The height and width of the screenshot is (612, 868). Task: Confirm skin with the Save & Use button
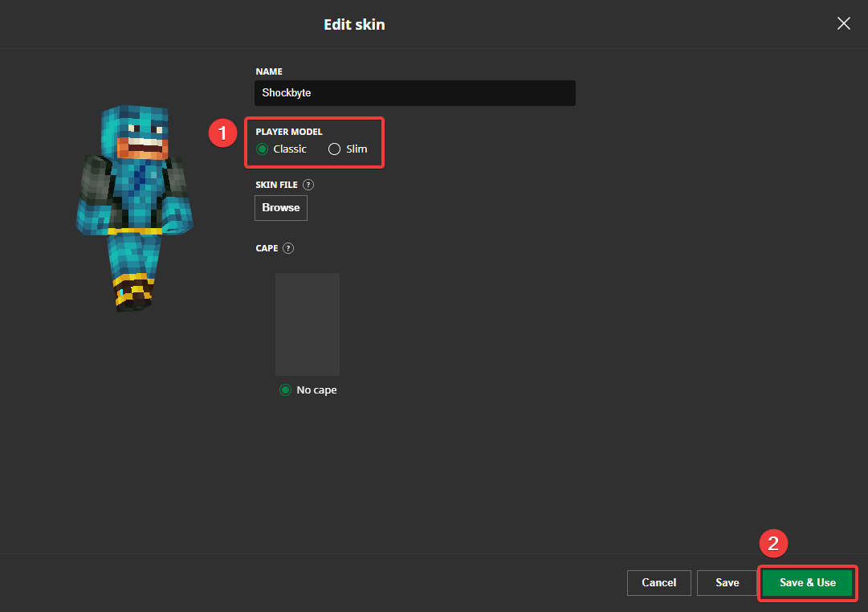tap(807, 582)
